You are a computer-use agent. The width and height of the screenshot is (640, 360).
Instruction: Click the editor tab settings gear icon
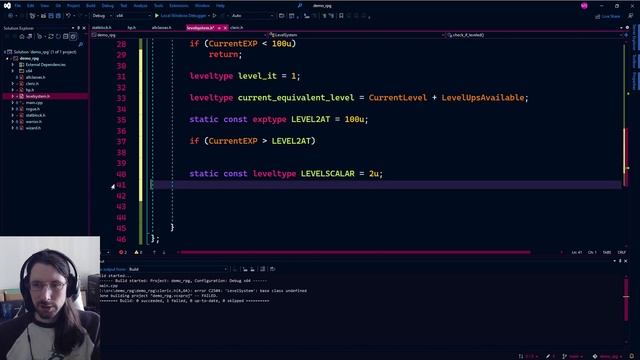coord(628,28)
